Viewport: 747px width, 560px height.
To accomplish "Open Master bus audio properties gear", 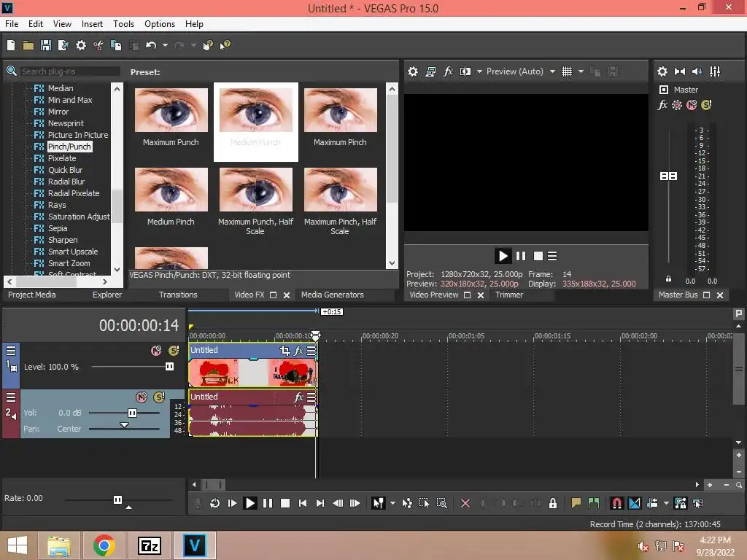I will 662,71.
